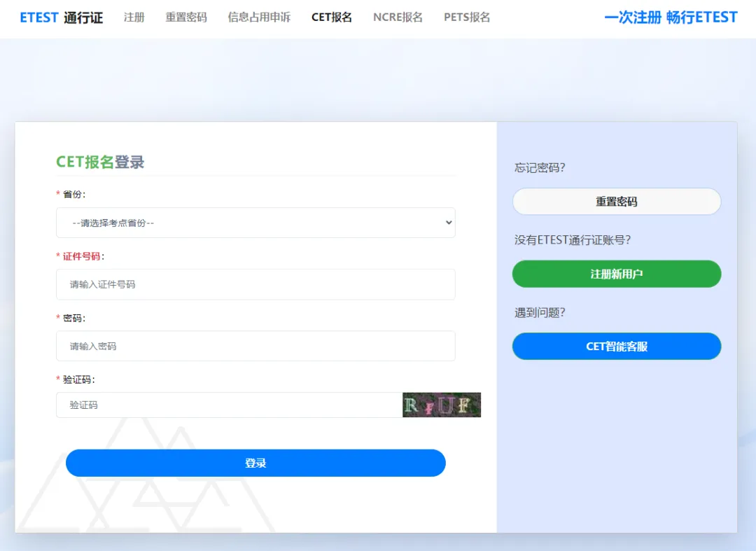Focus the 验证码 input field
Screen dimensions: 756x551
tap(229, 405)
